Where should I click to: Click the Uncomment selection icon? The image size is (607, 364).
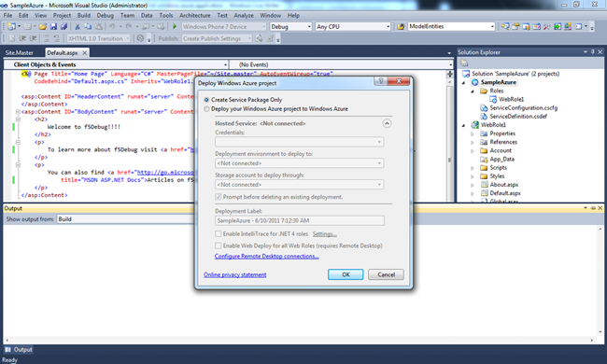coord(57,38)
